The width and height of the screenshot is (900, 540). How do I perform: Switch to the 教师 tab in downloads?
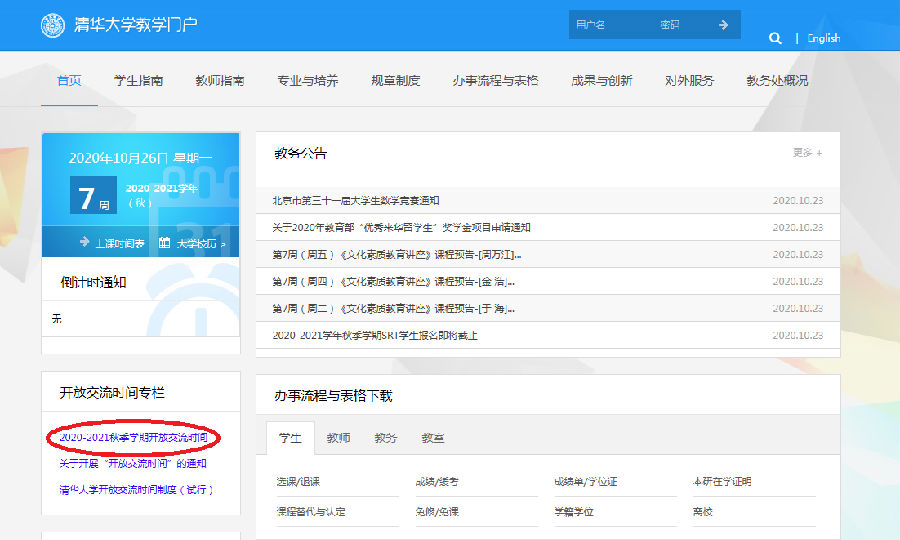click(338, 438)
